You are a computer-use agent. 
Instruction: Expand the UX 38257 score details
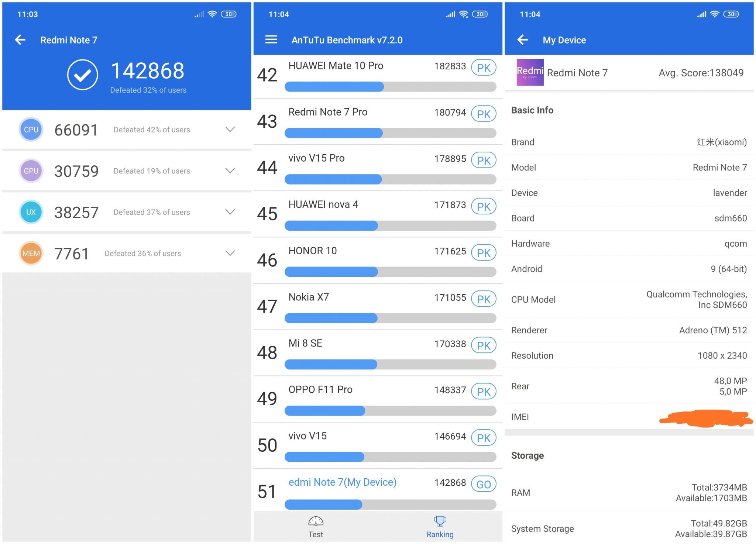click(x=230, y=212)
